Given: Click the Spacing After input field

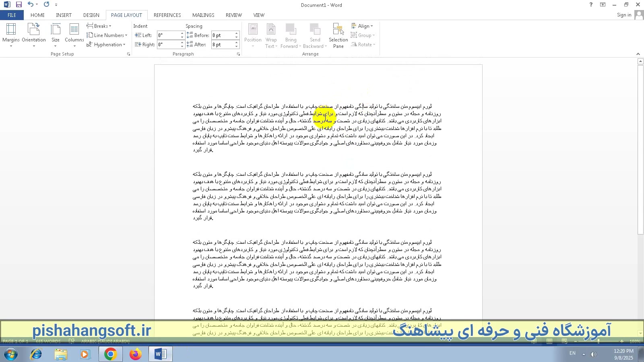Looking at the screenshot, I should pos(223,45).
